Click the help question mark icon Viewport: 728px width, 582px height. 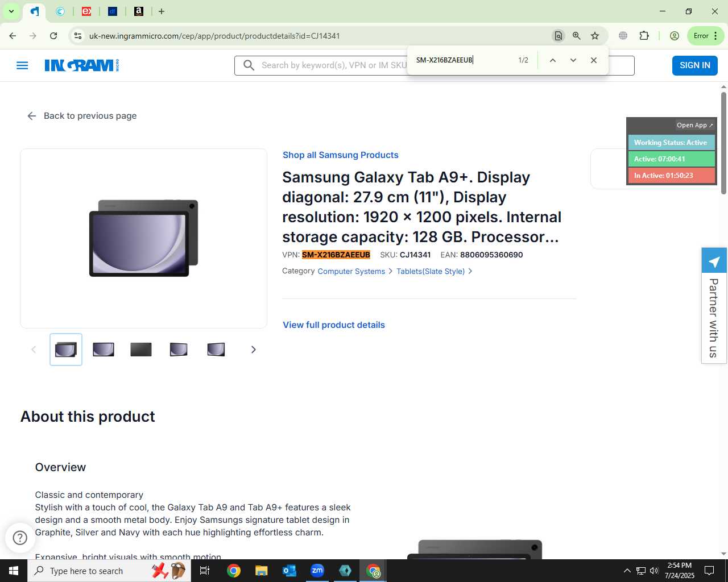20,538
